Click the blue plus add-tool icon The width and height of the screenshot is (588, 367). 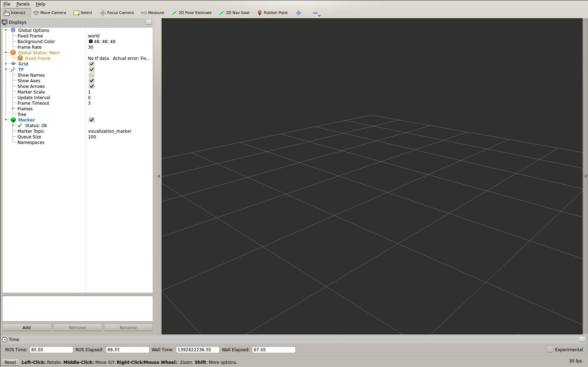point(298,13)
